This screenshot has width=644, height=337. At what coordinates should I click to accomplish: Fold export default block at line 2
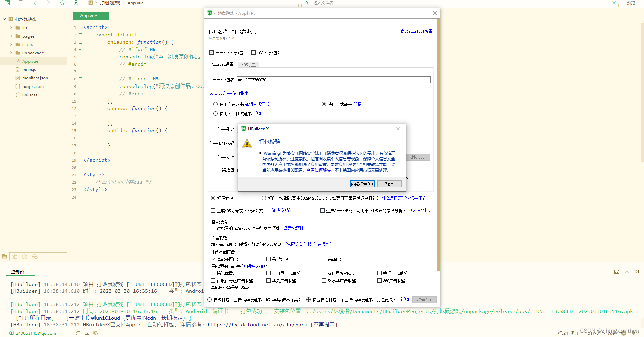pyautogui.click(x=80, y=35)
